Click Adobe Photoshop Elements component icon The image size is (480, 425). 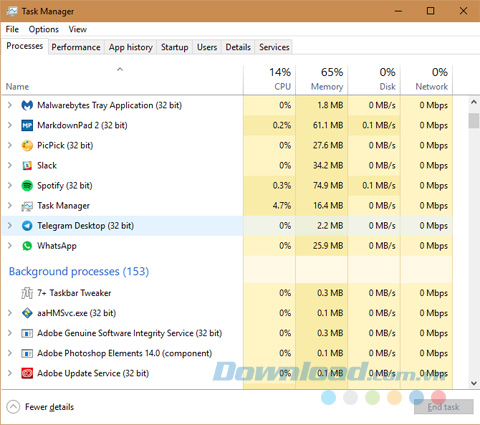pos(27,353)
